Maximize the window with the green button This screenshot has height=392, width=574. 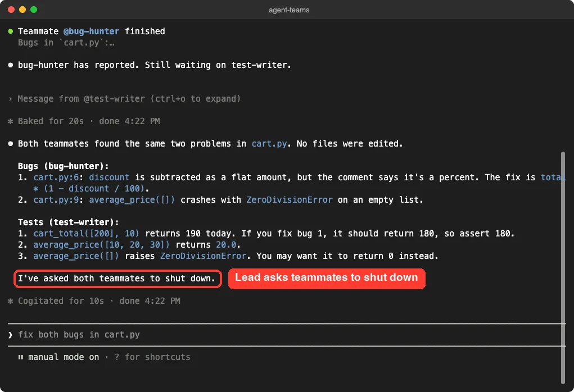point(34,10)
